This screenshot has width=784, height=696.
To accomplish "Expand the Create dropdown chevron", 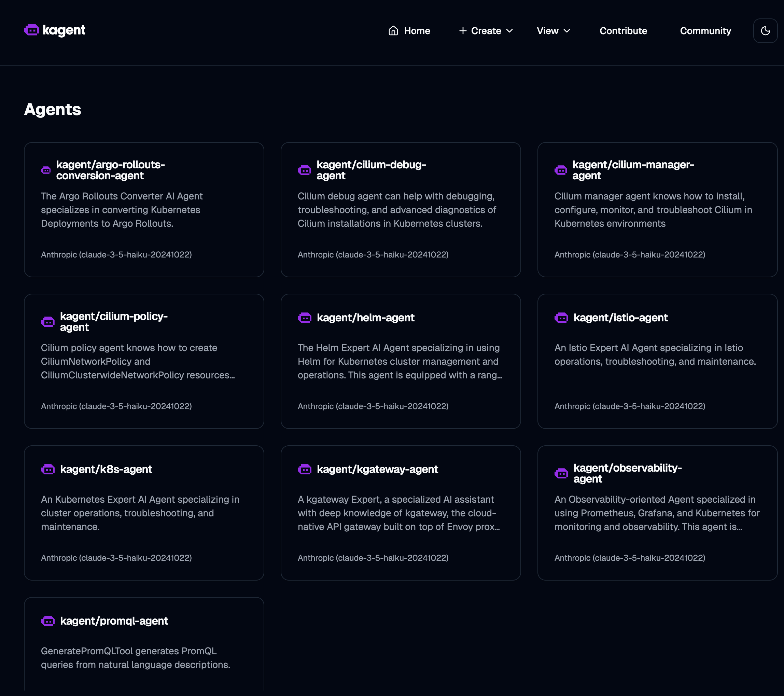I will coord(509,31).
